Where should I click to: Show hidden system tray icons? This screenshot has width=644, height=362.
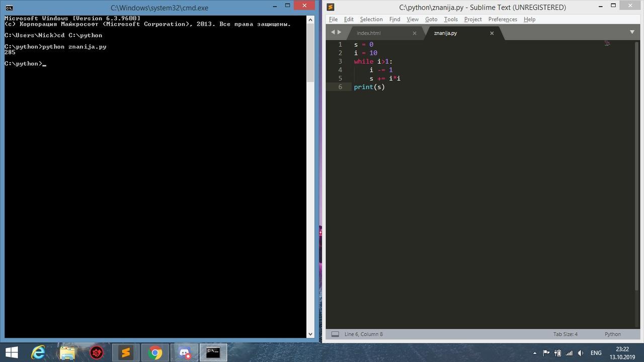pos(534,353)
